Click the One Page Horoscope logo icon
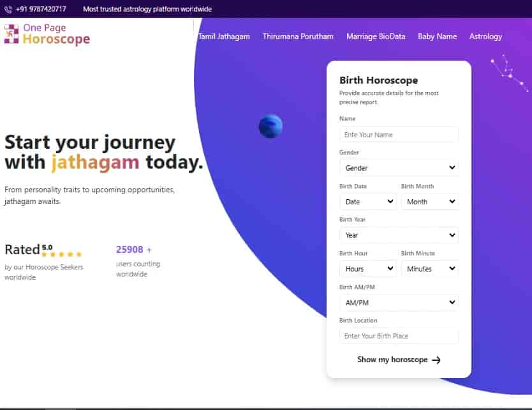Image resolution: width=532 pixels, height=410 pixels. [11, 34]
